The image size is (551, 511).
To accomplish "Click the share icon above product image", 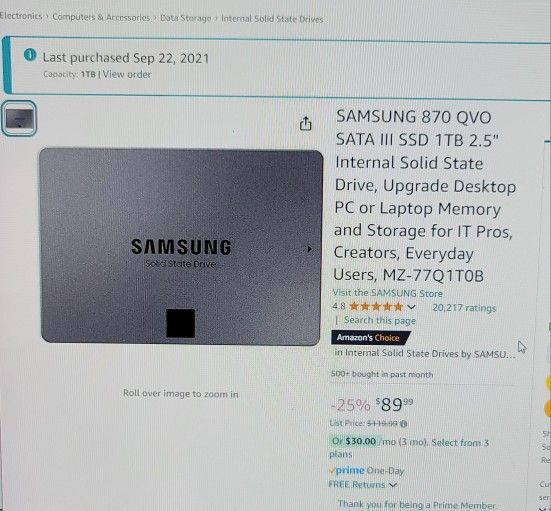I will coord(305,124).
